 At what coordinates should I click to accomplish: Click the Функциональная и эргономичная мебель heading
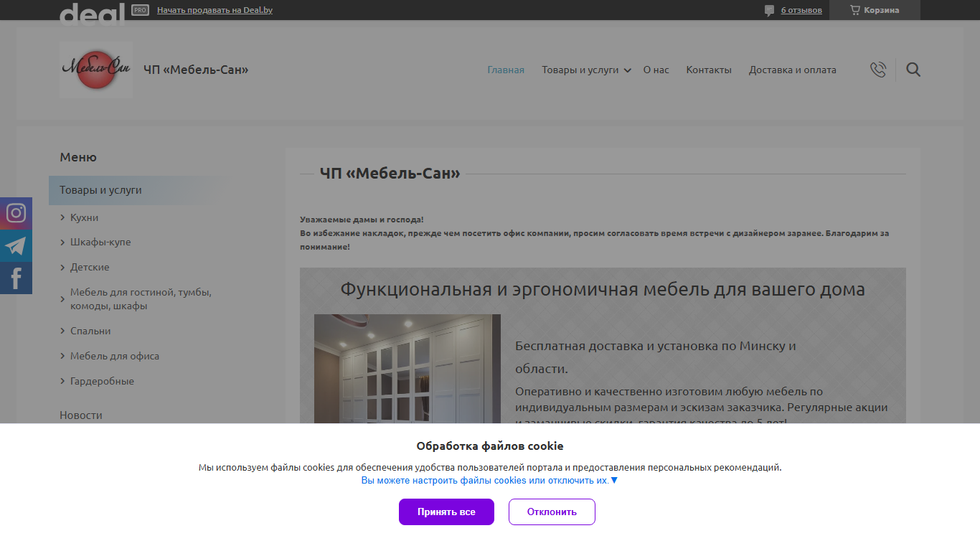[603, 289]
